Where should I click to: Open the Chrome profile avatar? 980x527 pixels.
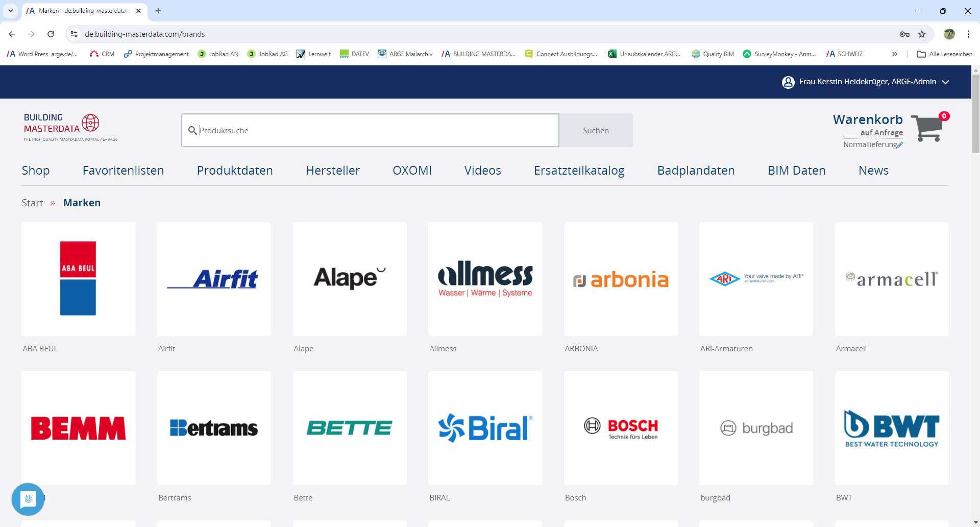point(949,34)
